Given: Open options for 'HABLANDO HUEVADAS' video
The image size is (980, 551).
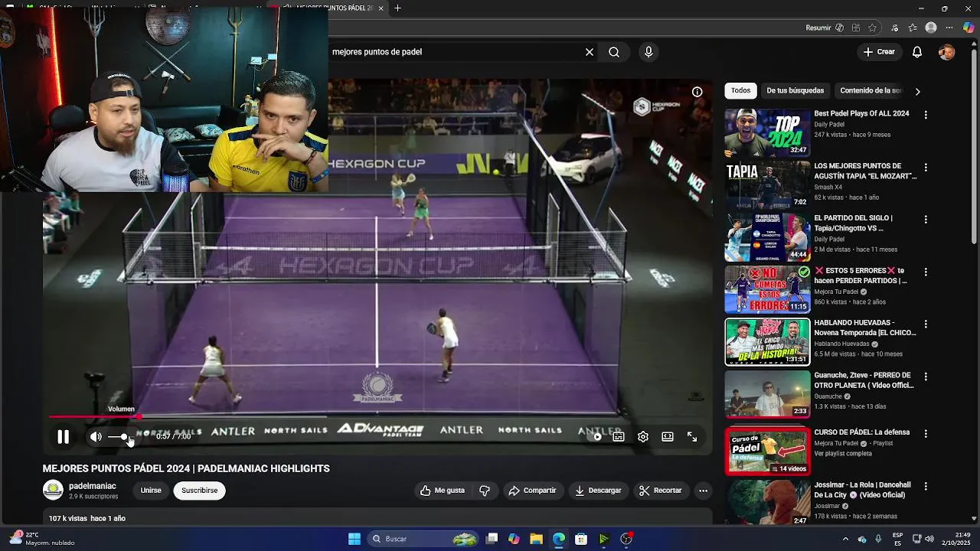Looking at the screenshot, I should 926,324.
